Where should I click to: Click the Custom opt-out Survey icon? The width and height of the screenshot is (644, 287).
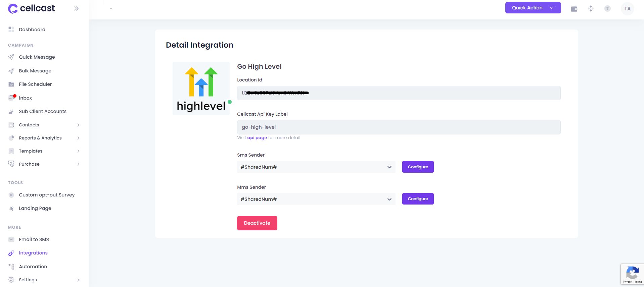click(11, 195)
